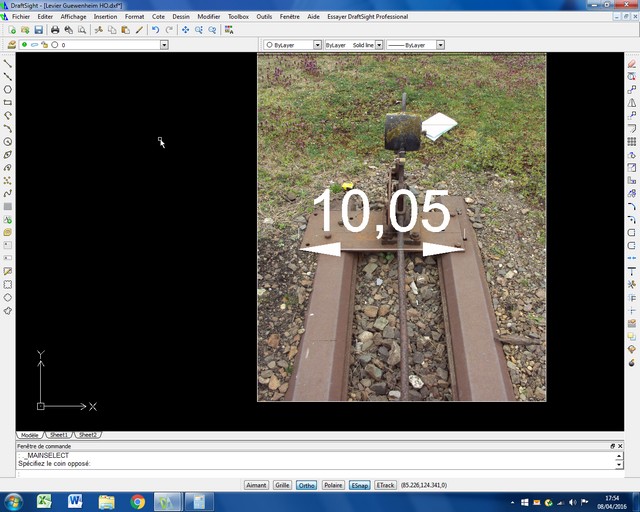The height and width of the screenshot is (512, 640).
Task: Click the Cut scissors icon
Action: pos(98,30)
